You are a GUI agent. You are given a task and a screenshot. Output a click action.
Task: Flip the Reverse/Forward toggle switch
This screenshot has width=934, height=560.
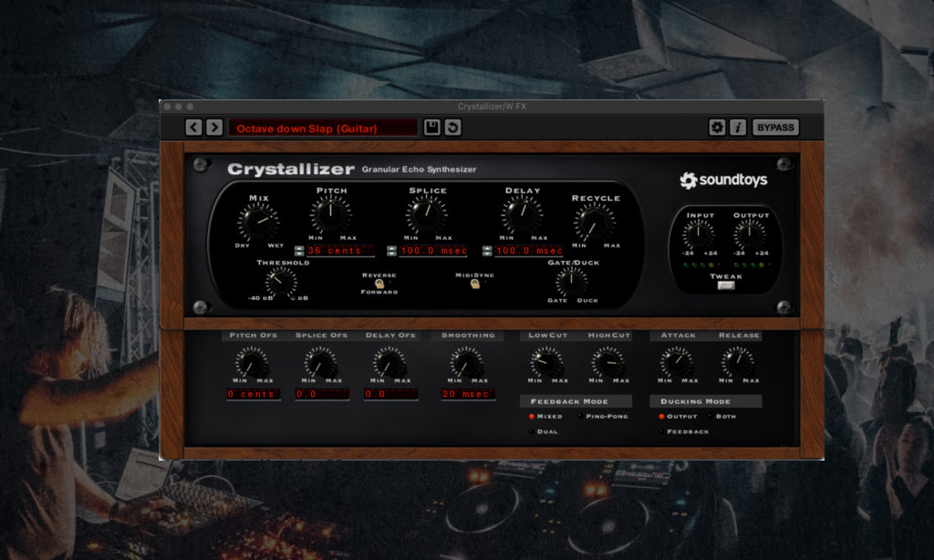pos(379,284)
